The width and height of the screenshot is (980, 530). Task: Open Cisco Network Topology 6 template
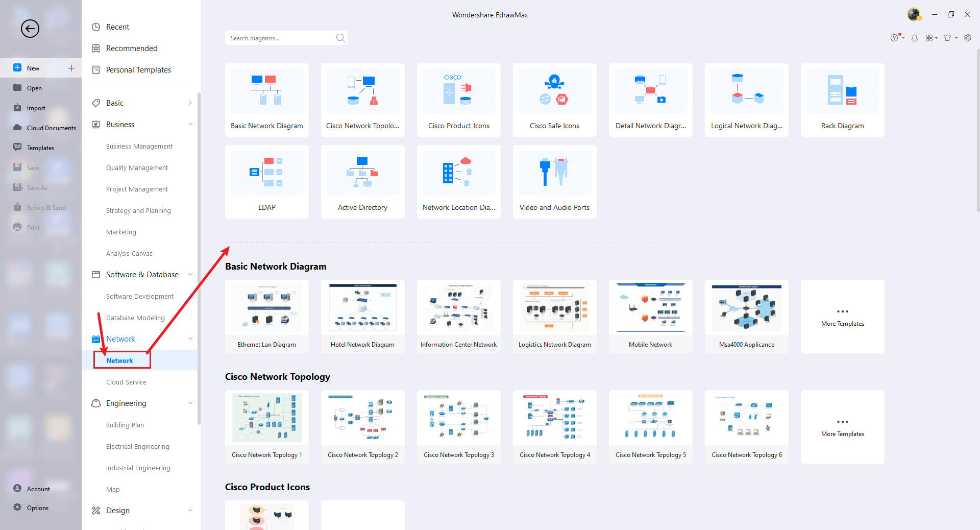tap(747, 427)
